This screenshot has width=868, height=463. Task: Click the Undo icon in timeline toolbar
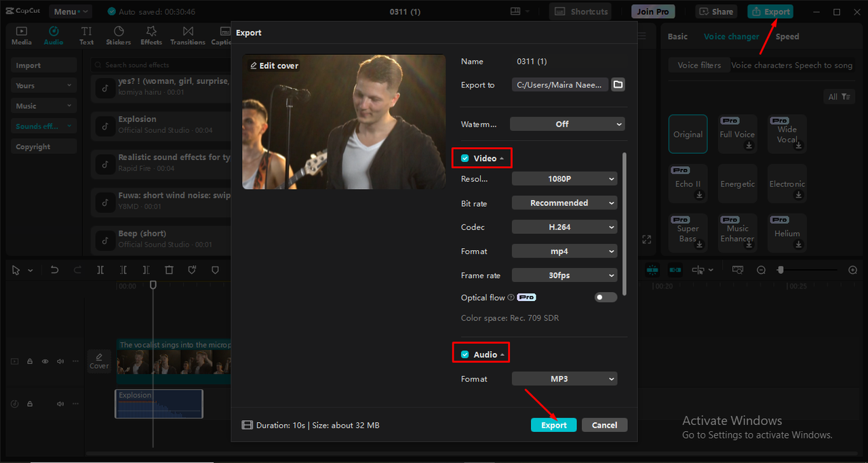55,270
